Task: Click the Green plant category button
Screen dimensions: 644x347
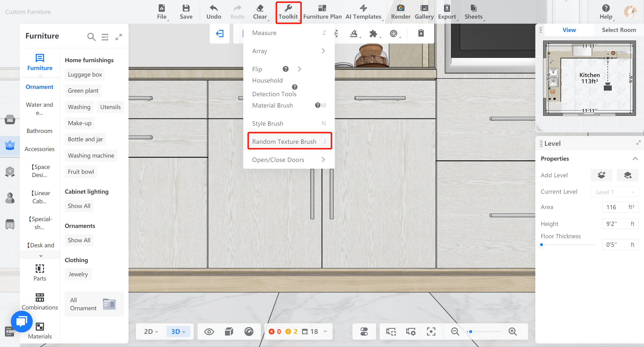Action: 83,91
